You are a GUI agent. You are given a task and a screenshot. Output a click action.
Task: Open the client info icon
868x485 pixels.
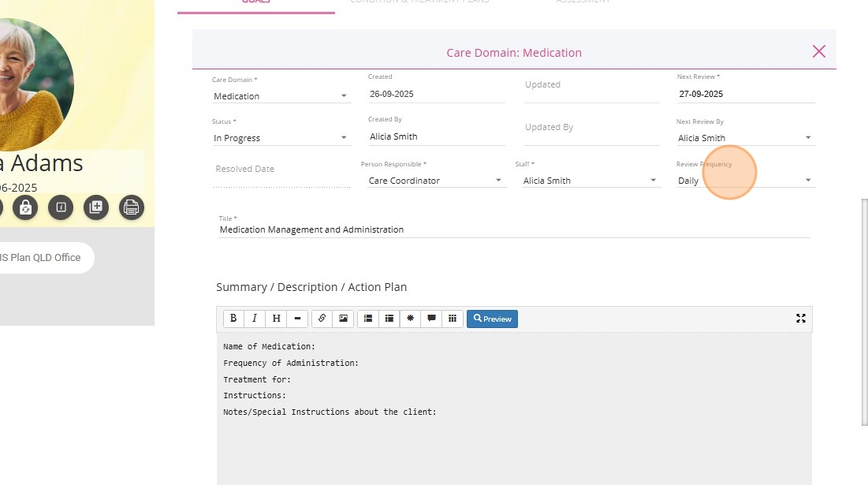pyautogui.click(x=61, y=207)
